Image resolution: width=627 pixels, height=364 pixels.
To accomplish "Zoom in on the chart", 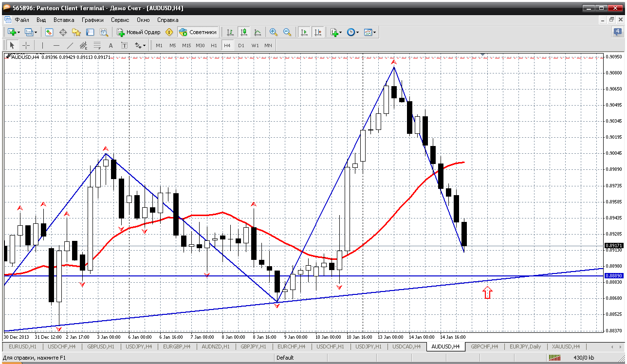I will 274,32.
